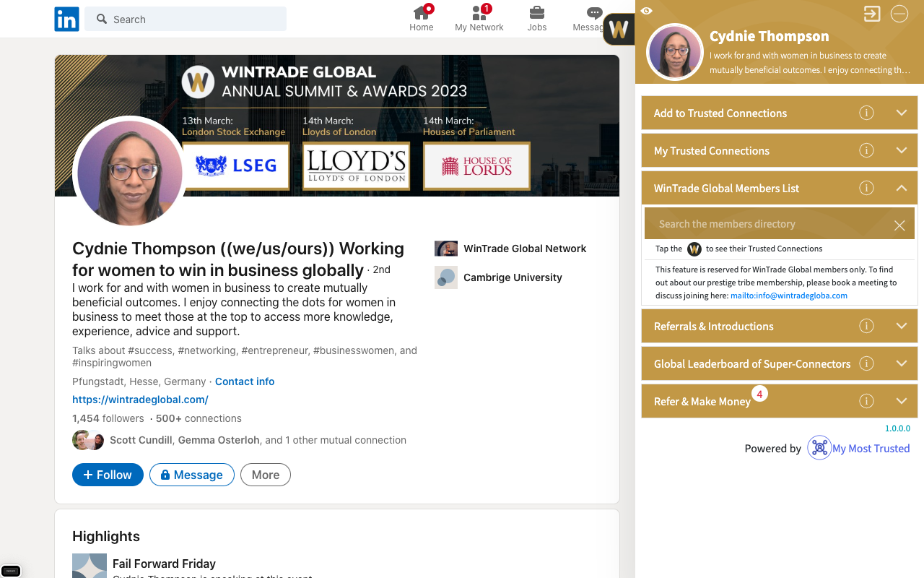Click the 1,454 followers text

(108, 418)
